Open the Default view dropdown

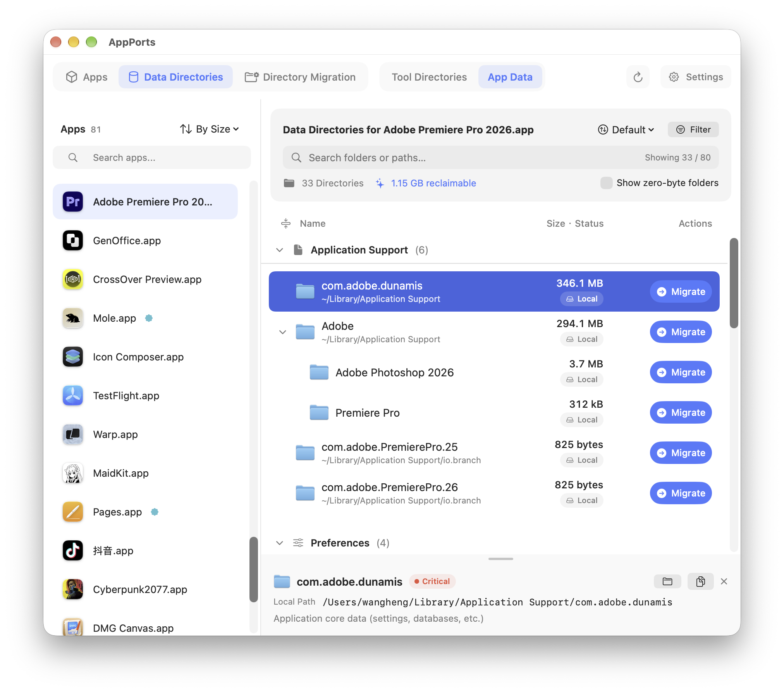(626, 129)
